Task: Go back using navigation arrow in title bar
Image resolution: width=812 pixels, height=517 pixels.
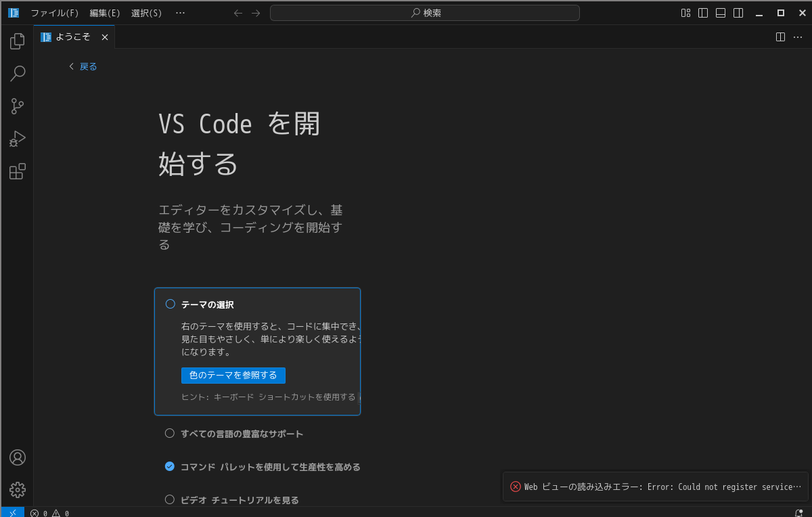Action: 238,13
